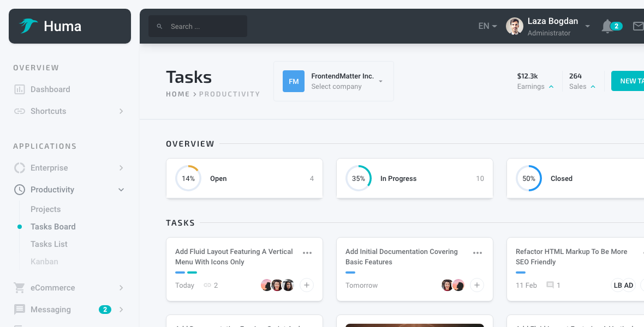The image size is (644, 327).
Task: Click the Tasks page heading
Action: pos(189,77)
